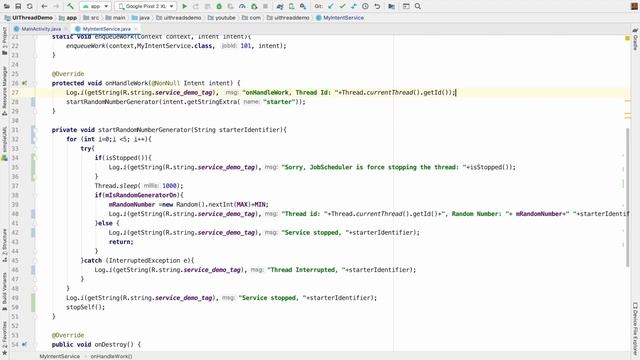The height and width of the screenshot is (360, 640).
Task: Collapse startRandomNumberGenerator fold at line 31
Action: (x=35, y=130)
